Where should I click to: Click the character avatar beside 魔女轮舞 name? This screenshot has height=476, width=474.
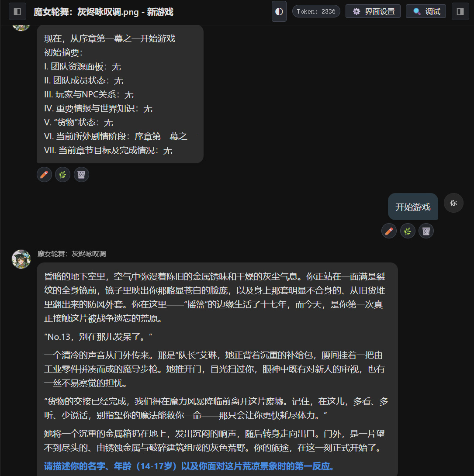click(x=21, y=259)
